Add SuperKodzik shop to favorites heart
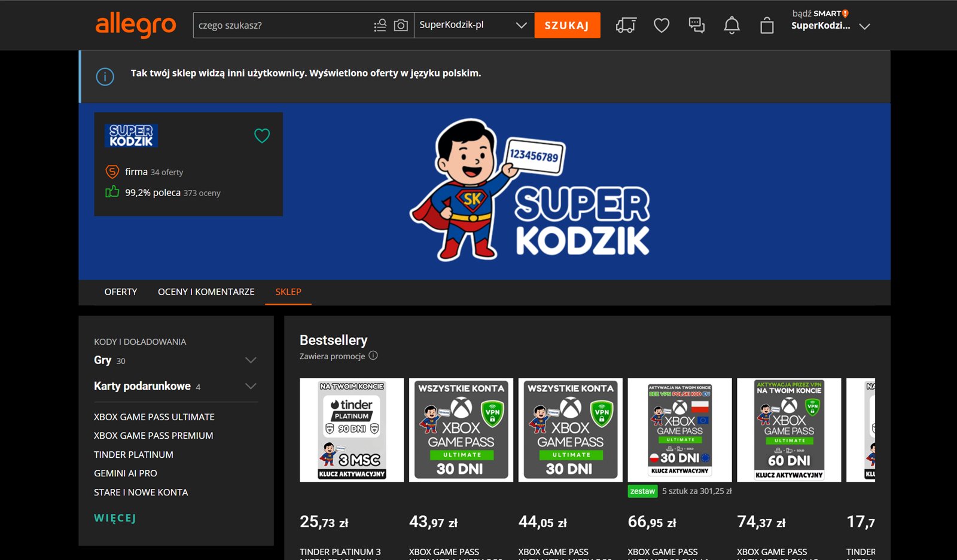The image size is (957, 560). pyautogui.click(x=262, y=136)
